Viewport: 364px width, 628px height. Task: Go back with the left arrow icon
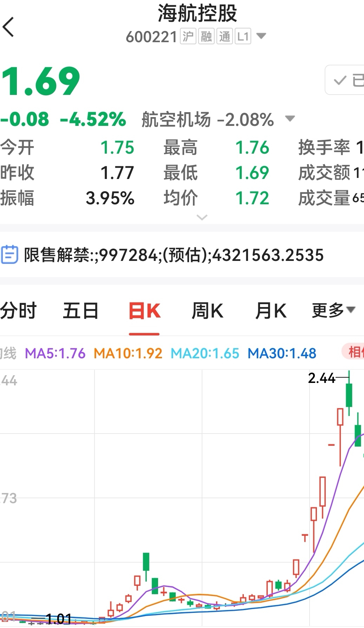click(x=8, y=27)
